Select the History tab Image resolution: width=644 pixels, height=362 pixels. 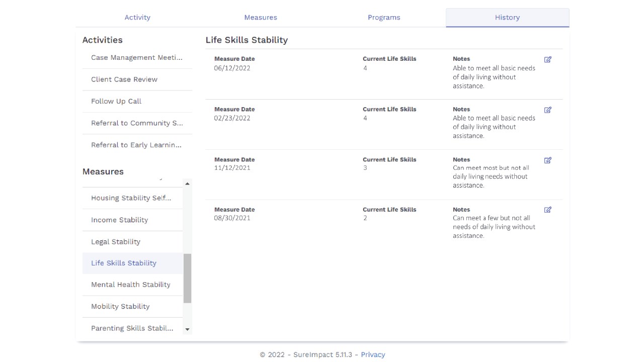coord(507,17)
